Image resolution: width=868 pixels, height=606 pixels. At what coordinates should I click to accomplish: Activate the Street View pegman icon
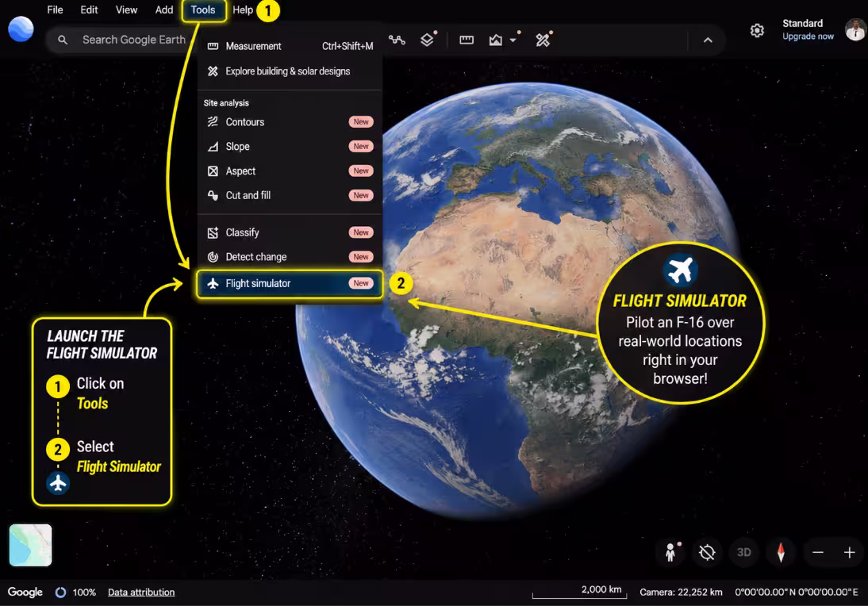(x=670, y=552)
